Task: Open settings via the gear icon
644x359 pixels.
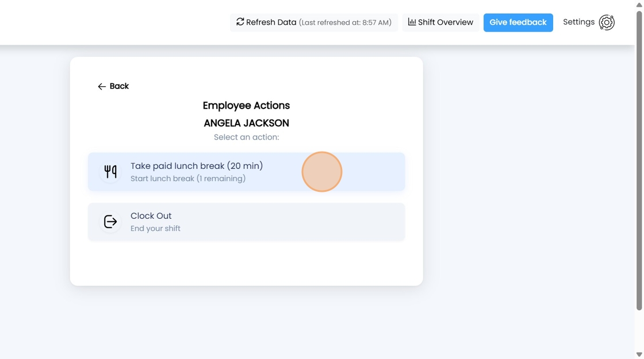Action: tap(606, 22)
